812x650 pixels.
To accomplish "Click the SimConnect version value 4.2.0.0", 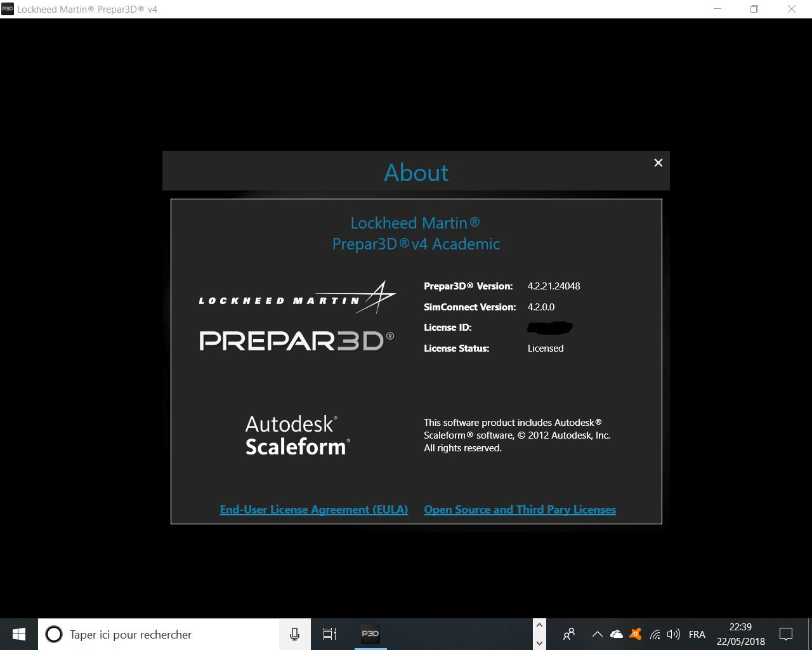I will tap(541, 307).
